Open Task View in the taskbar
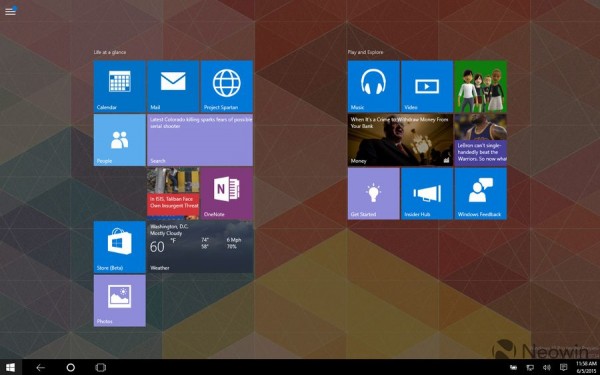Image resolution: width=600 pixels, height=375 pixels. point(100,367)
